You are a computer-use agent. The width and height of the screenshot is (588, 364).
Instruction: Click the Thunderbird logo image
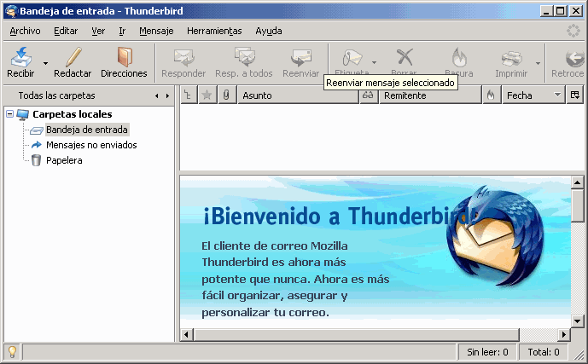tap(495, 237)
